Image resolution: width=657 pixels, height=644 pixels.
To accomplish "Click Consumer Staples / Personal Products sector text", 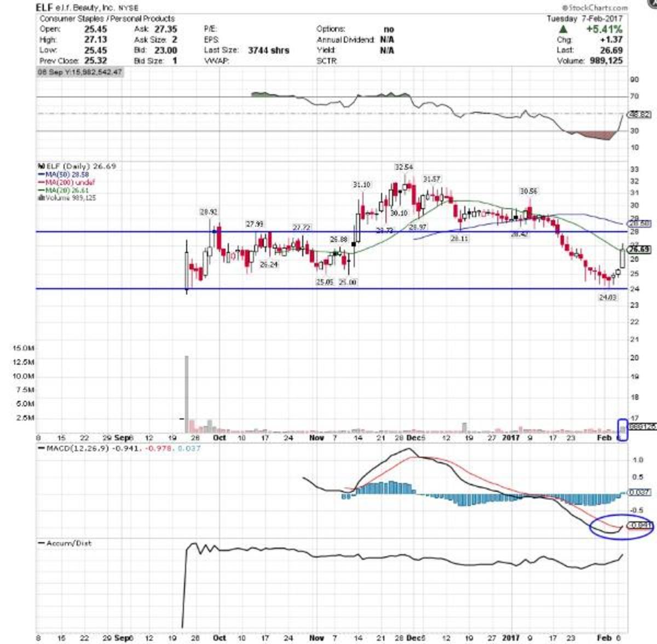I will click(x=107, y=19).
